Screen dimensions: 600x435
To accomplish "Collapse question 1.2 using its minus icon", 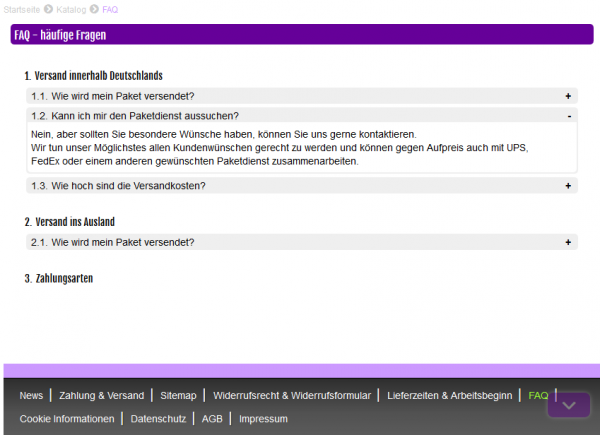I will [x=568, y=116].
